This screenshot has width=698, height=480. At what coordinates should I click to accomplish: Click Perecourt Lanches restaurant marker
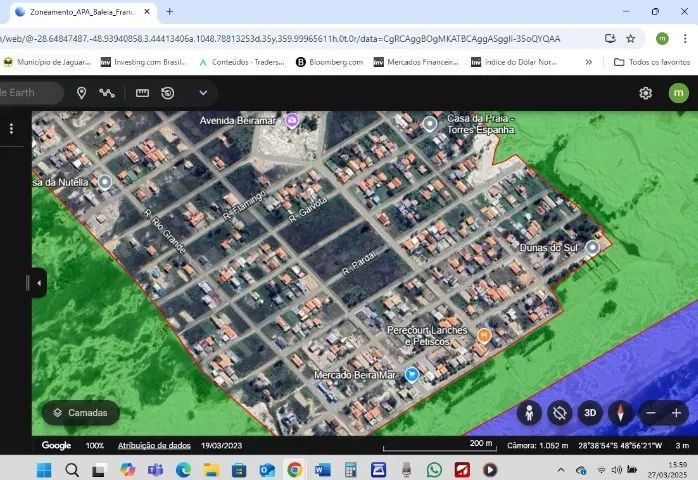pyautogui.click(x=484, y=335)
